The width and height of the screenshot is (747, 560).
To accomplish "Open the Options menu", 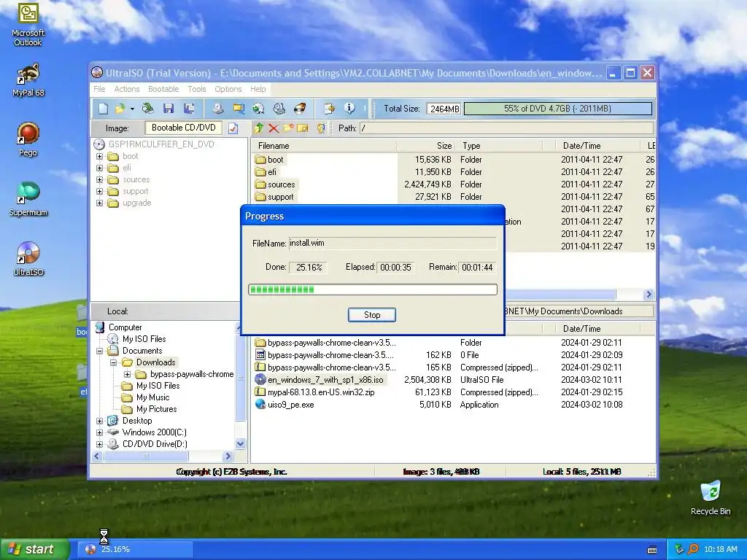I will click(228, 89).
